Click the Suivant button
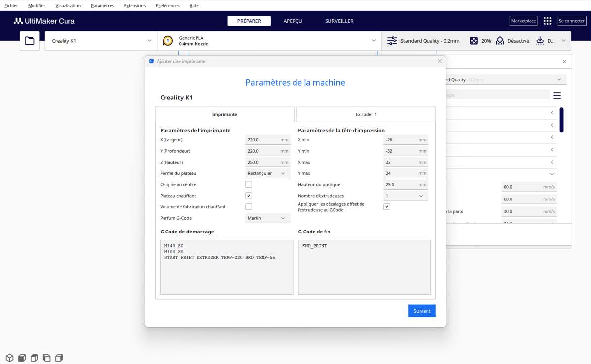This screenshot has width=591, height=364. 422,311
